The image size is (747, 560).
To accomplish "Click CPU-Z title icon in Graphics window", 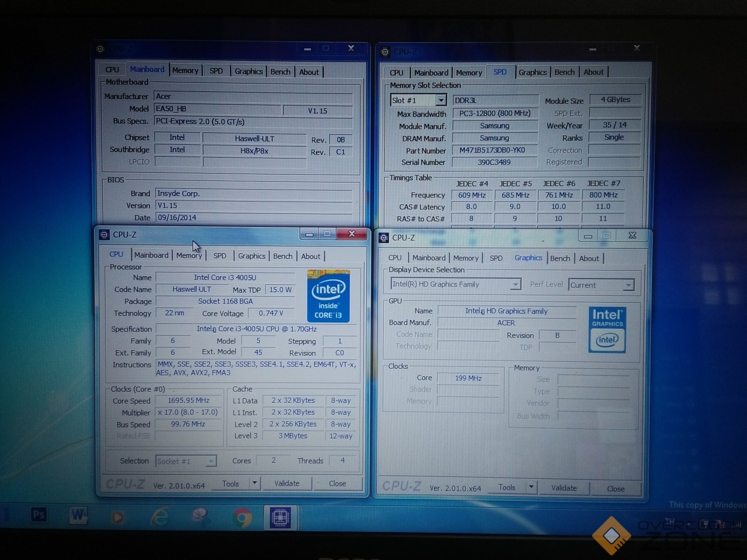I will 384,238.
